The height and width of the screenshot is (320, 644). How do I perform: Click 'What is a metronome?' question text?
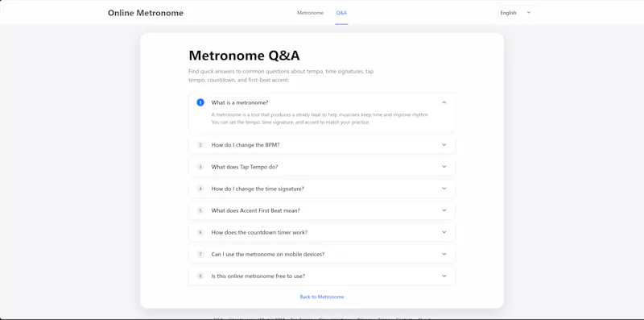pos(240,102)
